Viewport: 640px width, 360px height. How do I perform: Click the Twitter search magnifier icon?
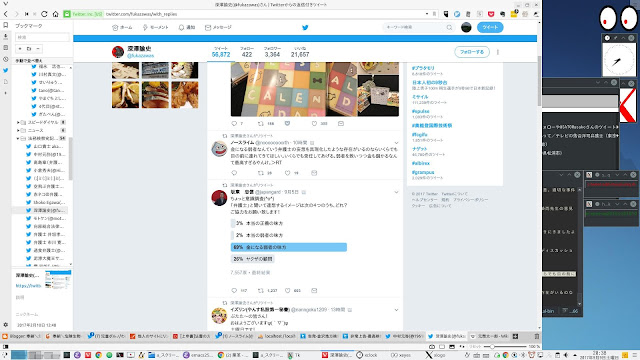(x=449, y=27)
